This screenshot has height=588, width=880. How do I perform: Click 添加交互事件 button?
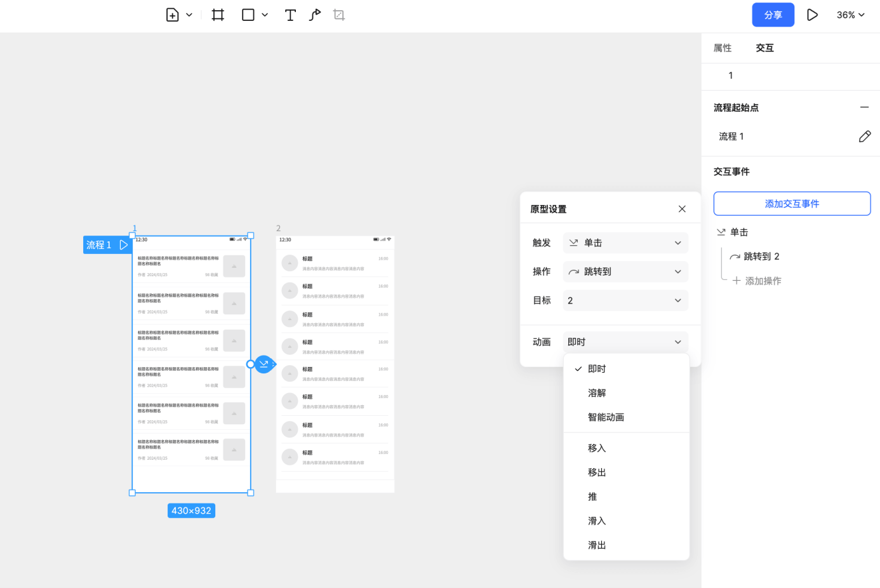pos(792,204)
